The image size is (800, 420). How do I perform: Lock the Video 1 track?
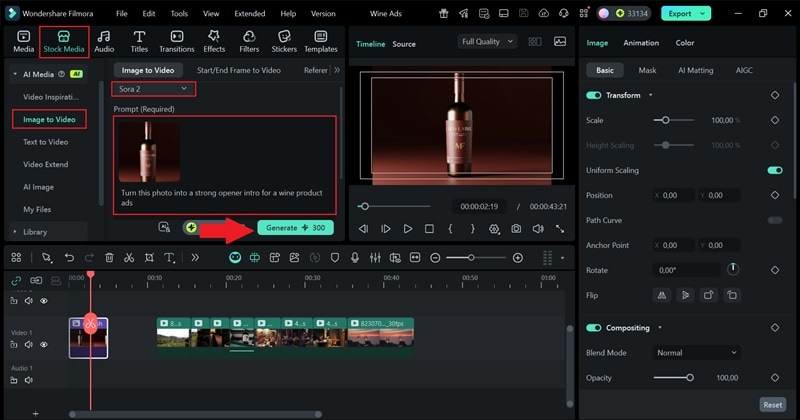[x=14, y=344]
